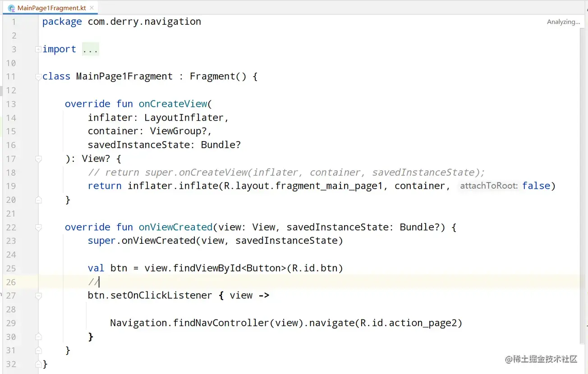Image resolution: width=588 pixels, height=374 pixels.
Task: Click the 'attachToRoot:' parameter hint
Action: [x=489, y=186]
